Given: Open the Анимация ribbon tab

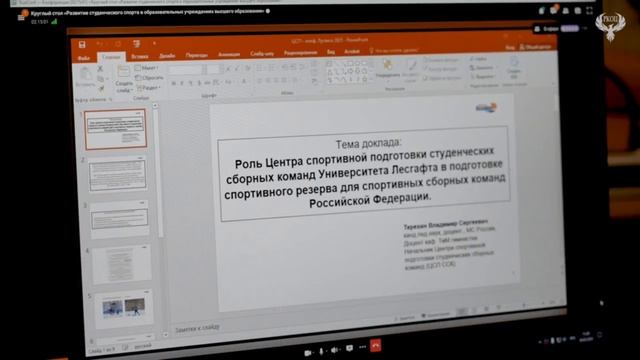Looking at the screenshot, I should coord(229,54).
